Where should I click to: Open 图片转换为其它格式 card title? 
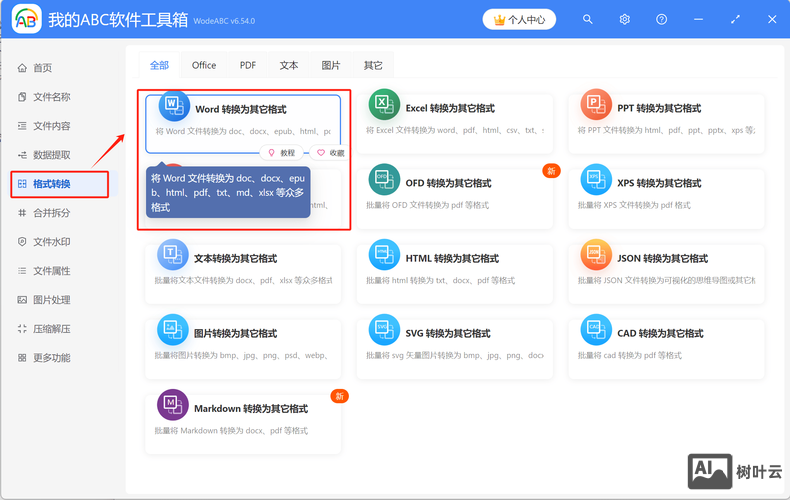click(x=236, y=334)
